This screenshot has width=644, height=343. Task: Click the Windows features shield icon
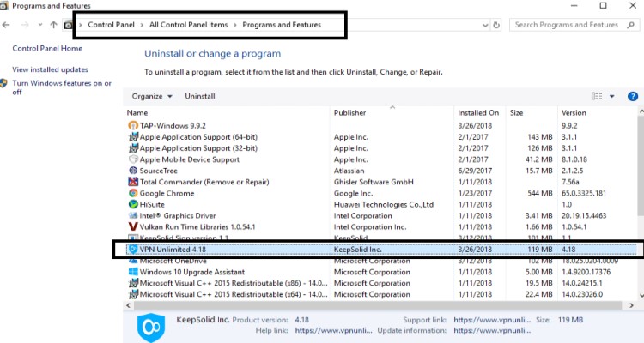click(5, 84)
